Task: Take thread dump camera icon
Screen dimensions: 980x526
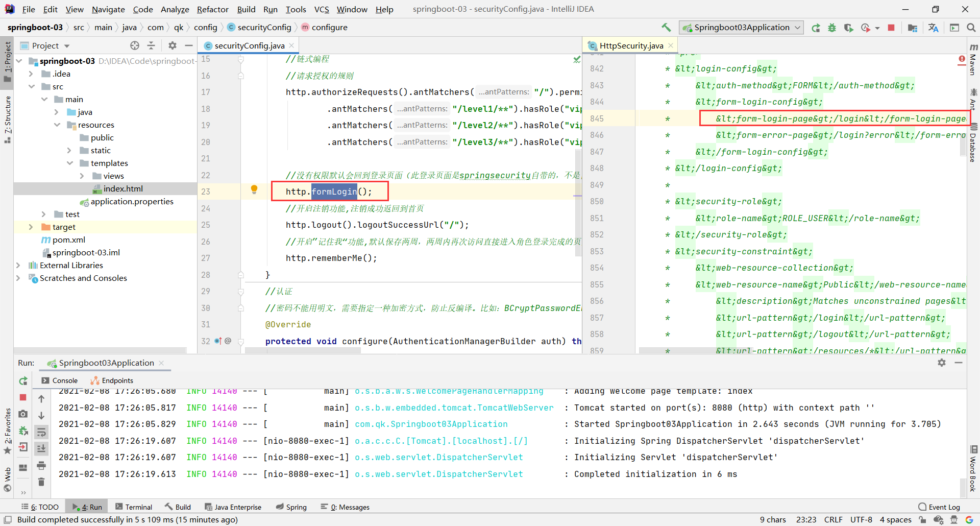Action: click(x=23, y=414)
